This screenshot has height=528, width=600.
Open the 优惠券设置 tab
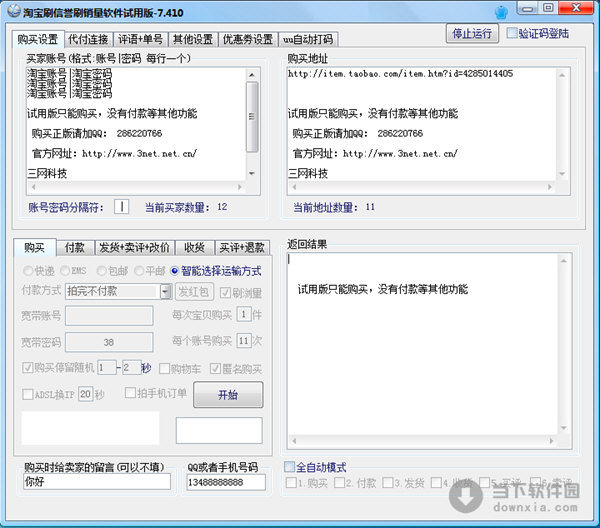click(x=248, y=39)
